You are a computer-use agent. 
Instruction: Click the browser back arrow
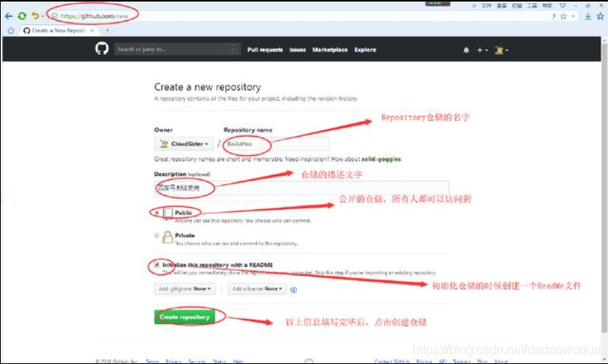click(x=9, y=16)
